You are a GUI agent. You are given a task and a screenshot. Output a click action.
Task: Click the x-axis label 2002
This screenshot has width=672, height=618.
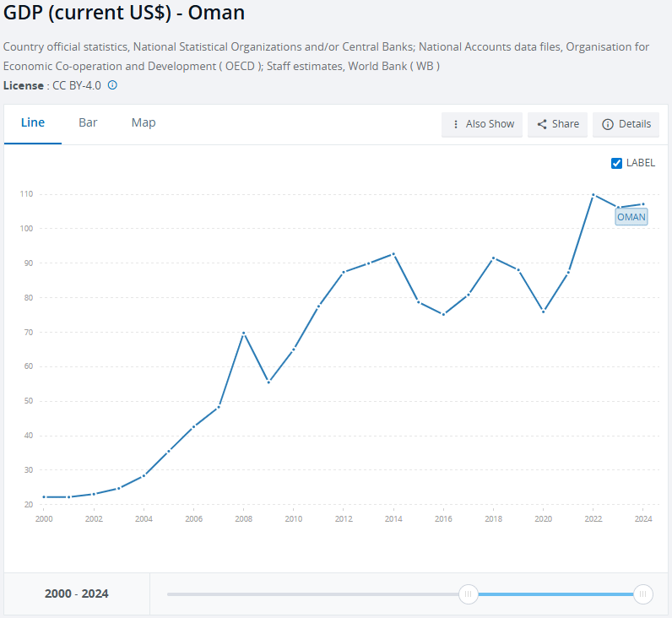[94, 519]
